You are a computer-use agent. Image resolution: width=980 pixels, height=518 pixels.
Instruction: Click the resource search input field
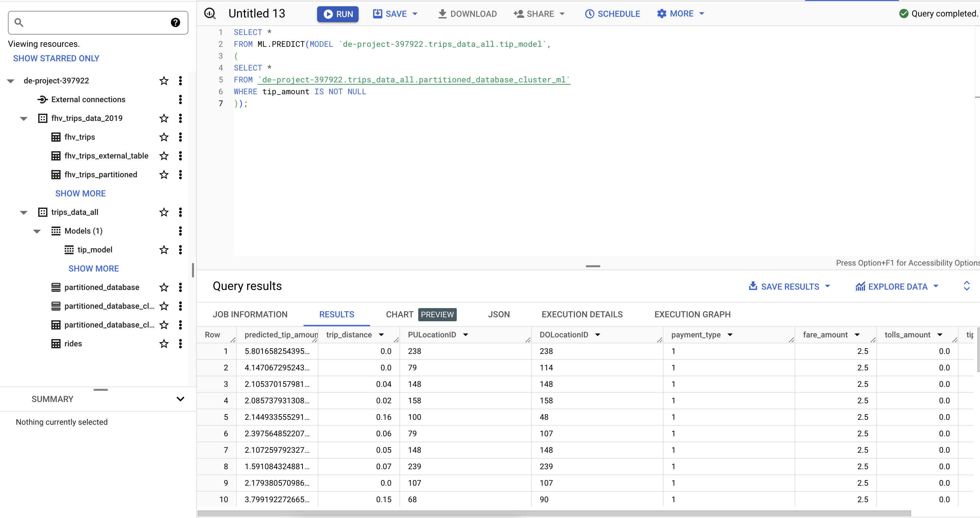click(x=98, y=23)
